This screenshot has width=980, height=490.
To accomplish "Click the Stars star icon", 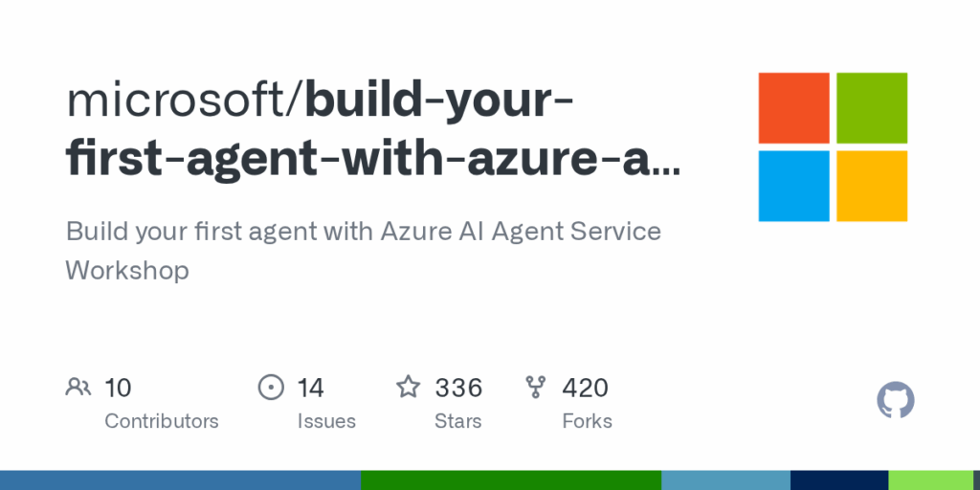I will click(408, 387).
